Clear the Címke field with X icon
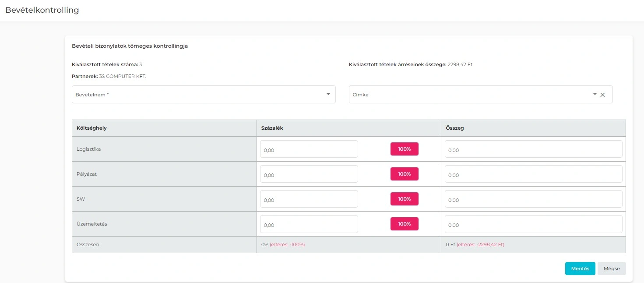This screenshot has height=283, width=644. 602,95
